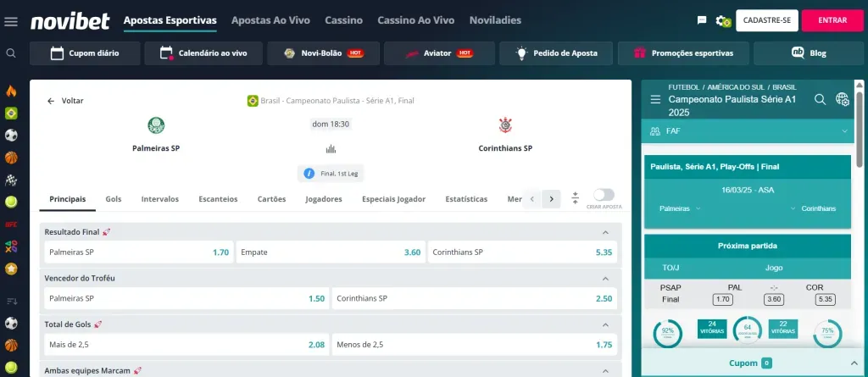Open Cassino in top navigation
Screen dimensions: 868x377
click(x=344, y=20)
